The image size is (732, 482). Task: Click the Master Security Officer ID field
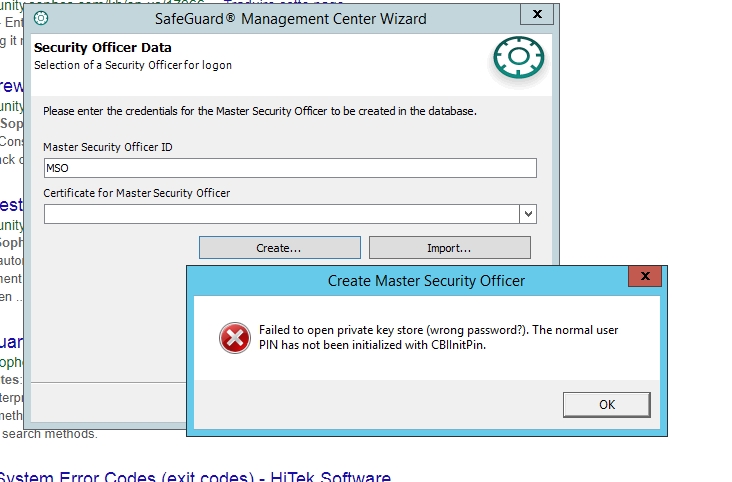[290, 168]
